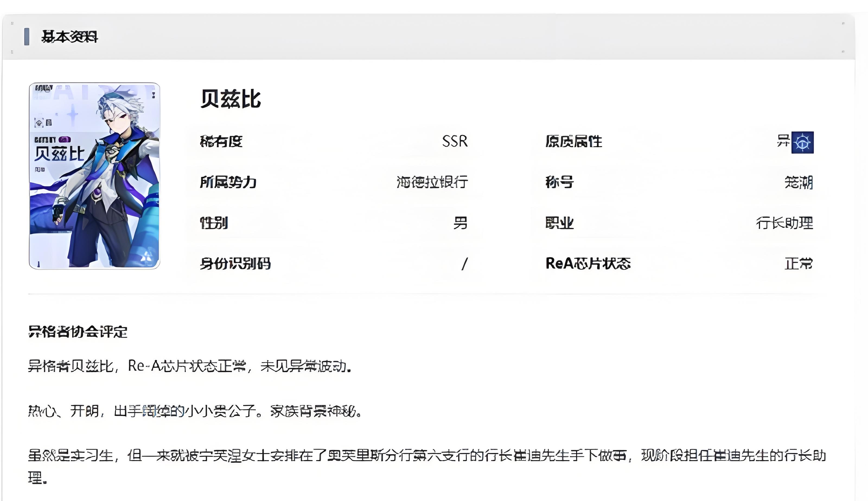
Task: Click the blue marker beside 基本资料
Action: coord(27,37)
